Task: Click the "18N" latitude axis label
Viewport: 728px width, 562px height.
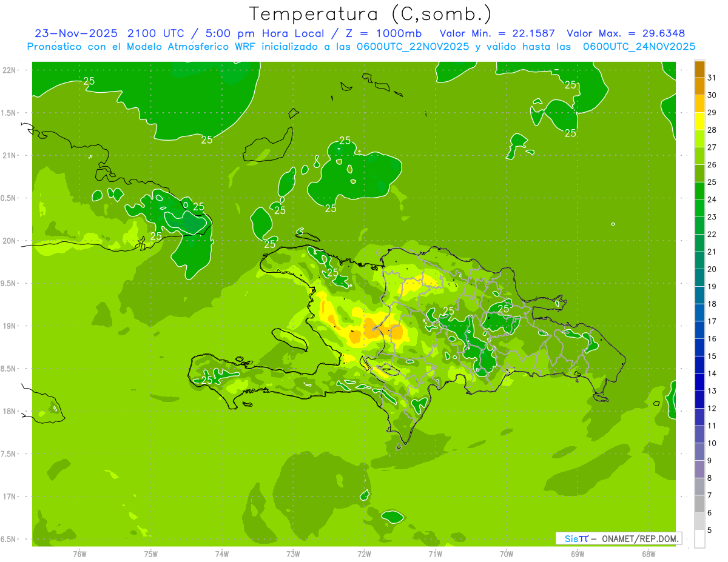Action: tap(9, 412)
